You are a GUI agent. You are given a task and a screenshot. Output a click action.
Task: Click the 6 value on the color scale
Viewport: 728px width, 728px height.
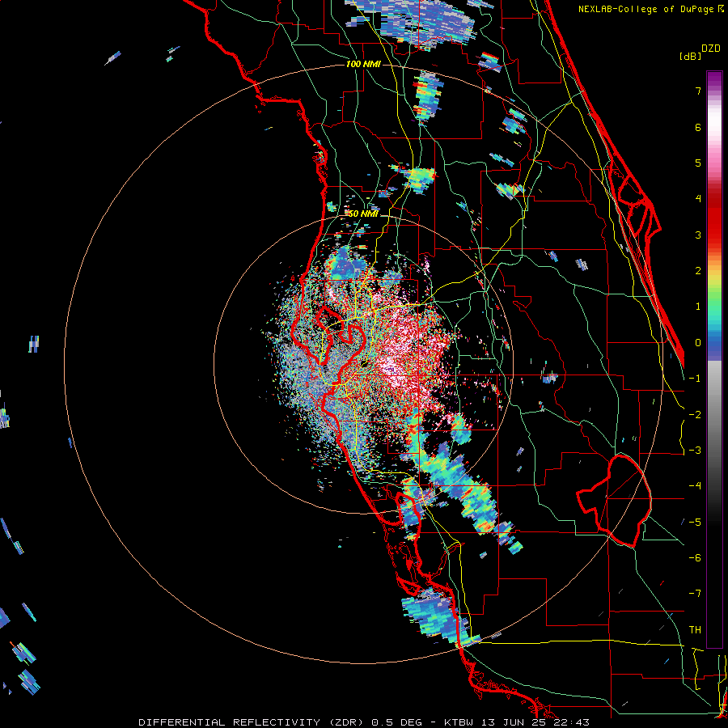[x=698, y=127]
